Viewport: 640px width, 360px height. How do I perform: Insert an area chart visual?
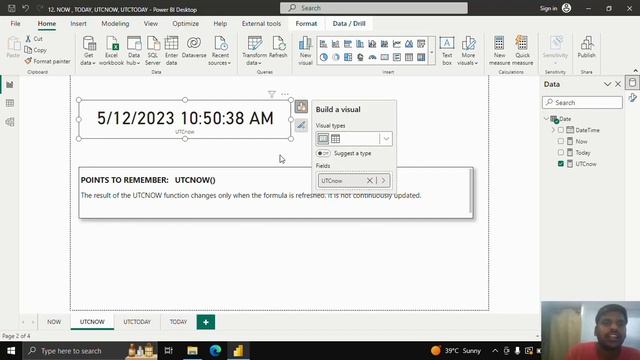[x=409, y=44]
